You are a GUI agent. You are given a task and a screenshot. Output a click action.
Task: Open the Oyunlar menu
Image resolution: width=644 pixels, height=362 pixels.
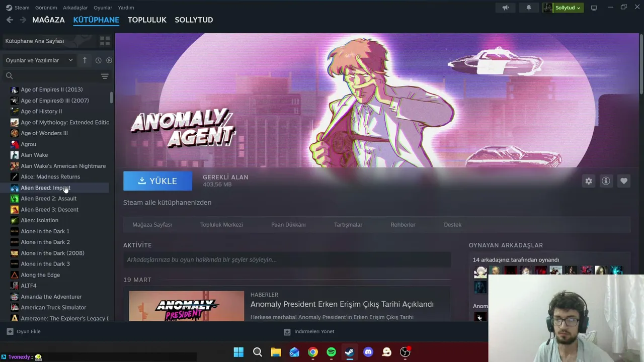103,8
